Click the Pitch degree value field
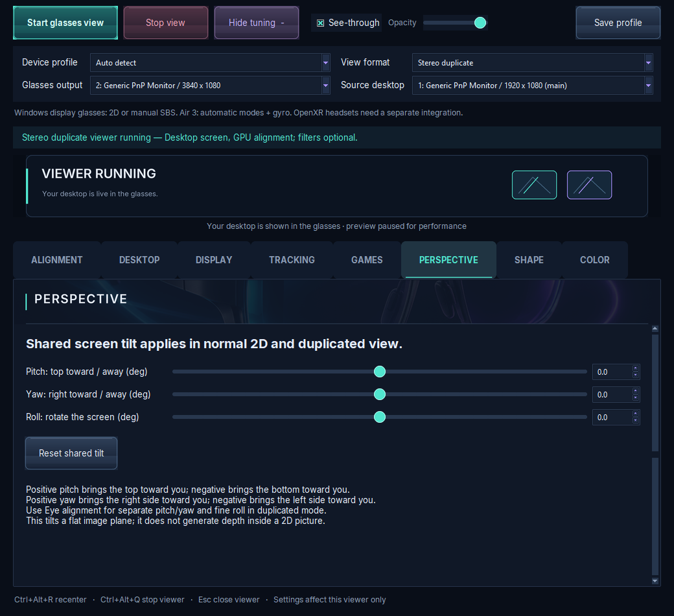674x616 pixels. click(x=612, y=372)
